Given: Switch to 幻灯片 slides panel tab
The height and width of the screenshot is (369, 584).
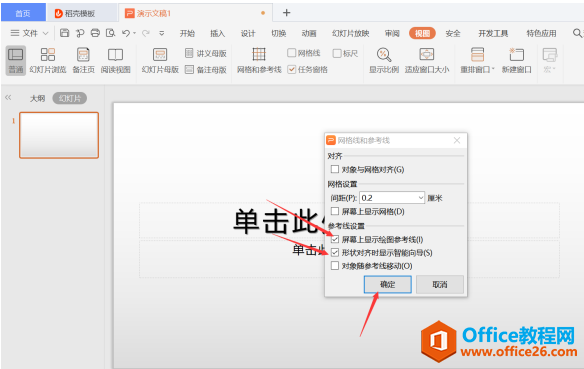Looking at the screenshot, I should (70, 98).
